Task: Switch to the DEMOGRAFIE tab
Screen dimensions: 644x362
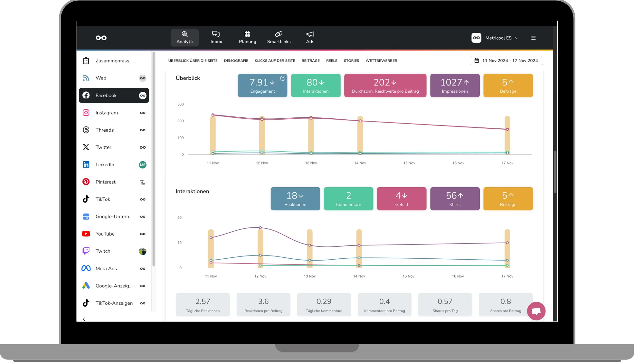Action: coord(236,61)
